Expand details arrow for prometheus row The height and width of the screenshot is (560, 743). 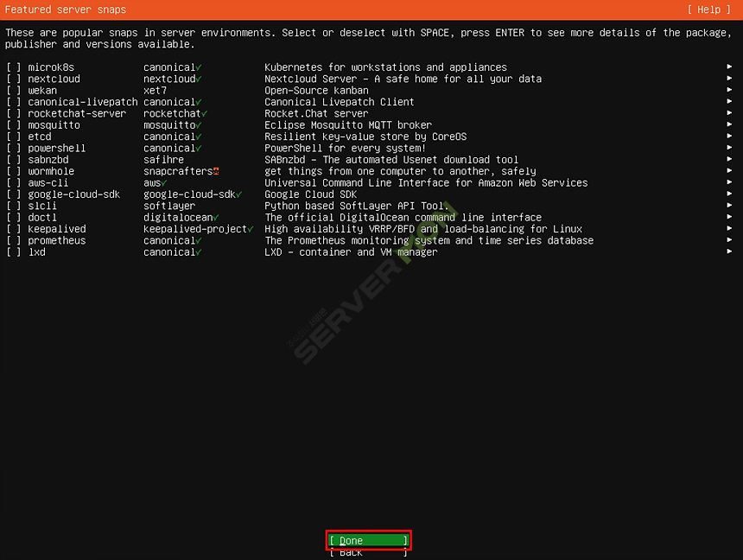pos(729,240)
